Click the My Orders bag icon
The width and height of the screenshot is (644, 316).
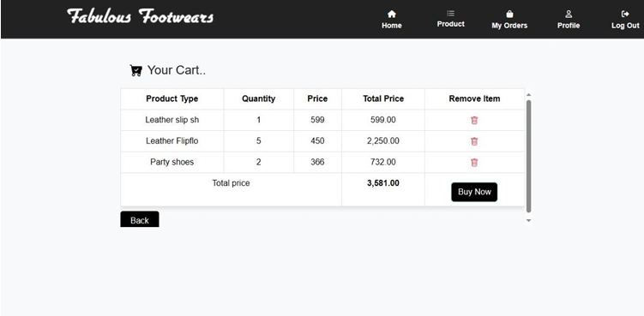click(509, 15)
